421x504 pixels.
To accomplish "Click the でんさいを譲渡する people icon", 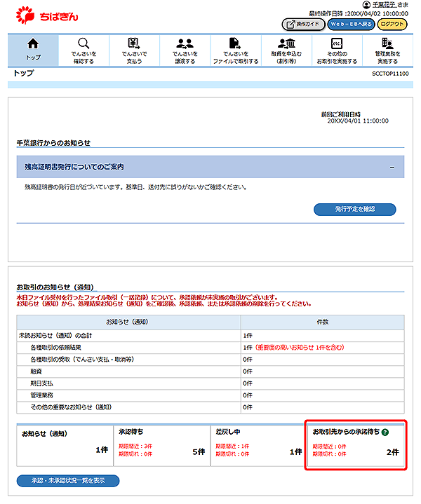I will point(185,43).
